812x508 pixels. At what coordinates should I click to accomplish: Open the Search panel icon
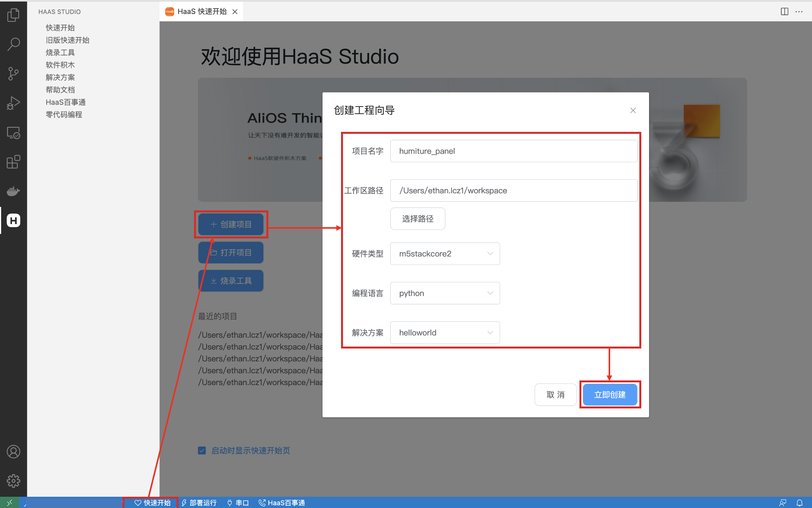pos(13,44)
